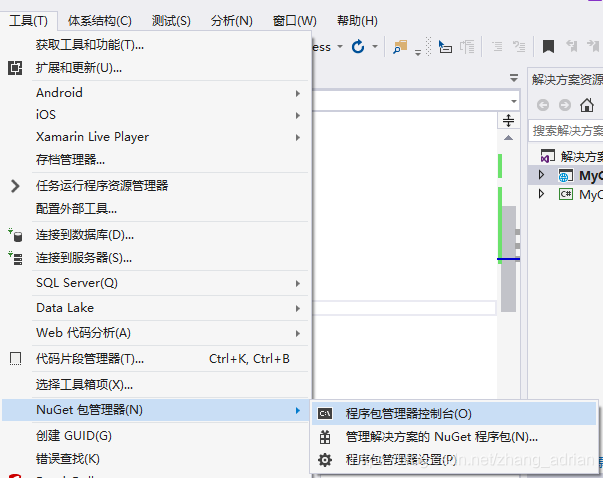Viewport: 603px width, 478px height.
Task: Open 存档管理器... entry
Action: tap(70, 159)
